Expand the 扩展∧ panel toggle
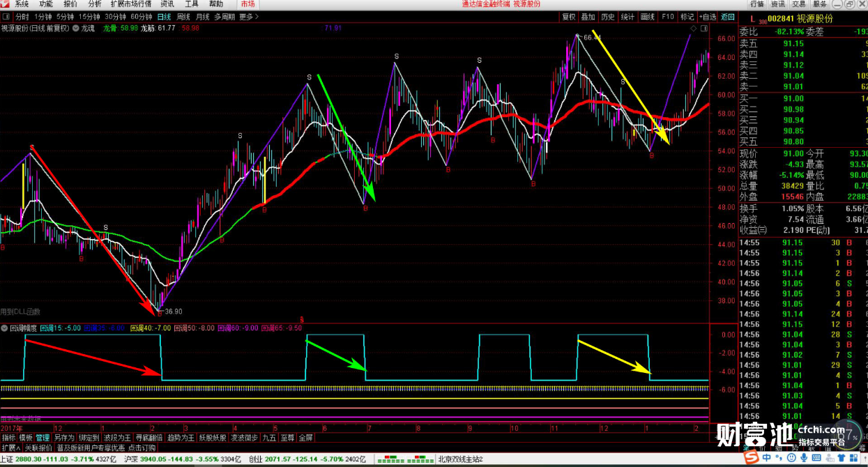Image resolution: width=868 pixels, height=467 pixels. coord(10,447)
